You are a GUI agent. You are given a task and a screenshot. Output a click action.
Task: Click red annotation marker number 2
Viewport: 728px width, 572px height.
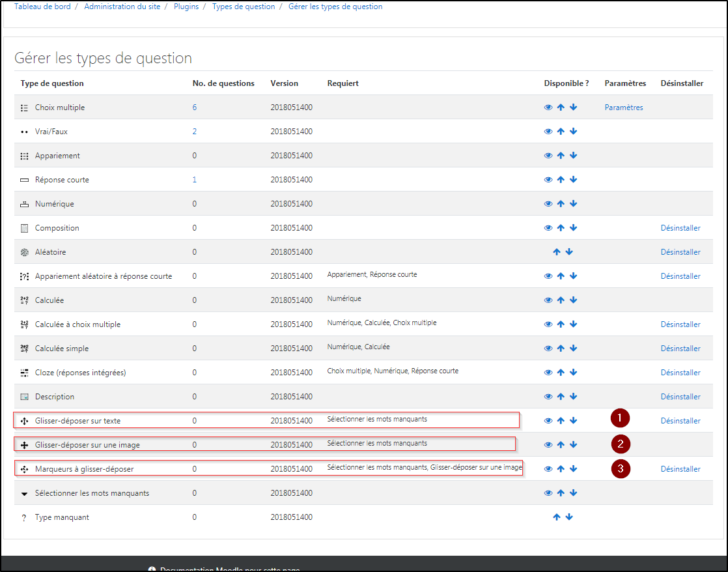tap(621, 444)
